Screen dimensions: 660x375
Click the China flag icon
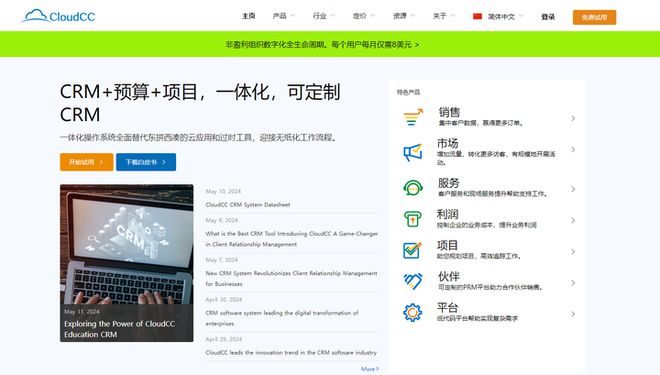pyautogui.click(x=477, y=16)
